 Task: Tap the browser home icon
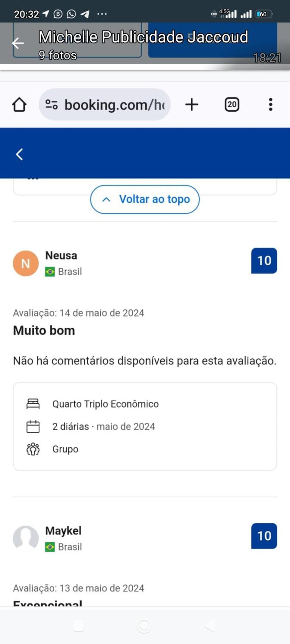tap(19, 104)
